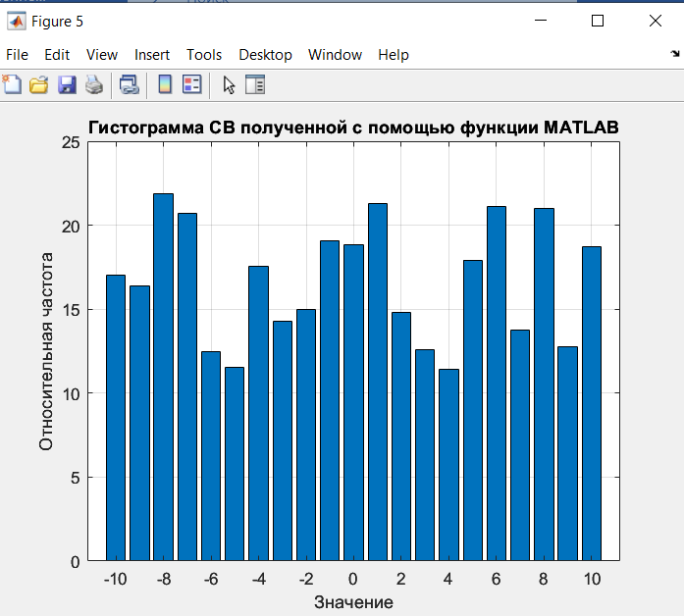The image size is (684, 616).
Task: Select the chart title mentioning MATLAB
Action: click(353, 128)
